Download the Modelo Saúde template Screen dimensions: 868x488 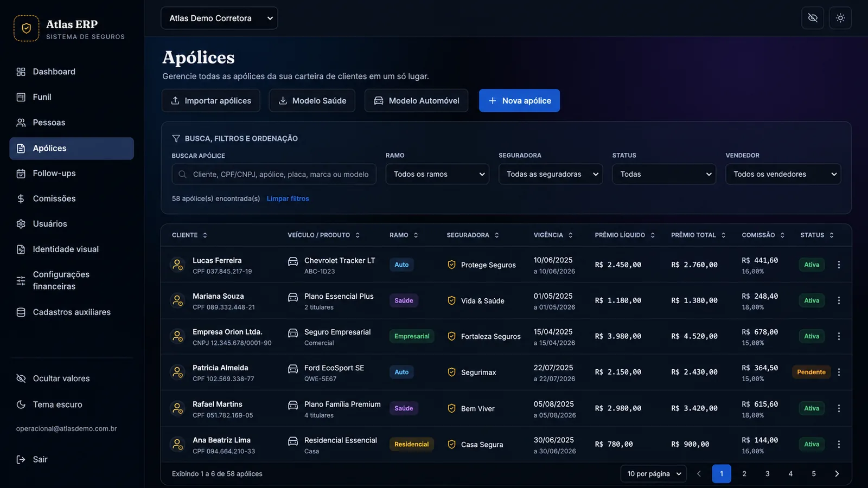[312, 100]
